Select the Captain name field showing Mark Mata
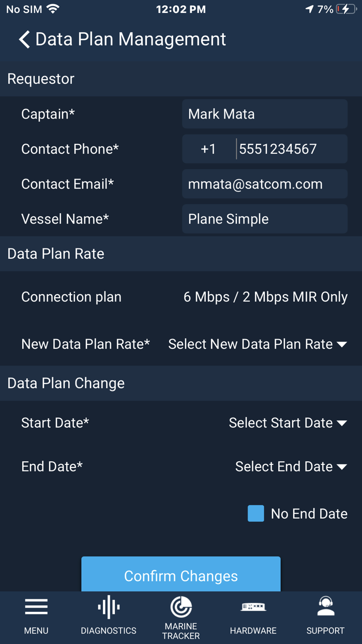This screenshot has height=644, width=362. tap(264, 114)
